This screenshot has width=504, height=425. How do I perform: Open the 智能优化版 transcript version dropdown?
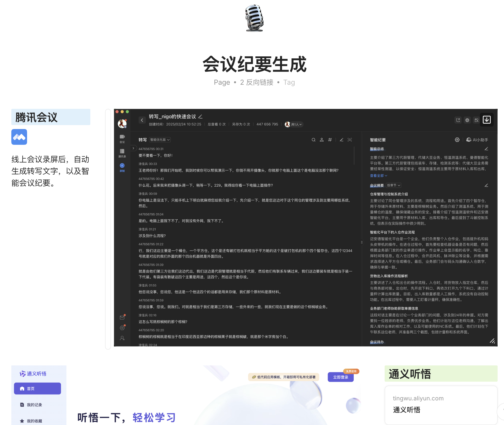[160, 140]
